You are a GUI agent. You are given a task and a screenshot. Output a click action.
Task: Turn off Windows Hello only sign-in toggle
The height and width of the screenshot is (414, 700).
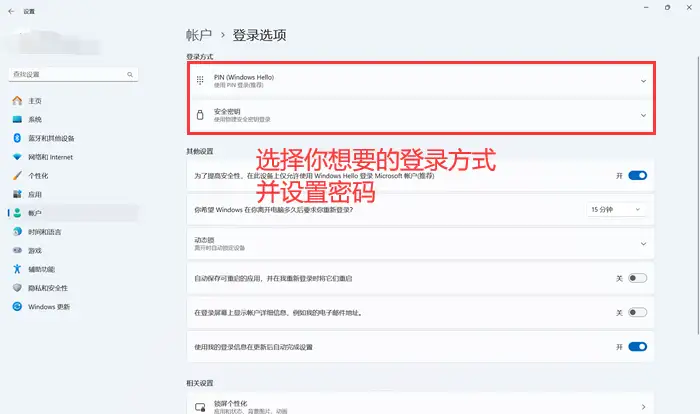638,176
